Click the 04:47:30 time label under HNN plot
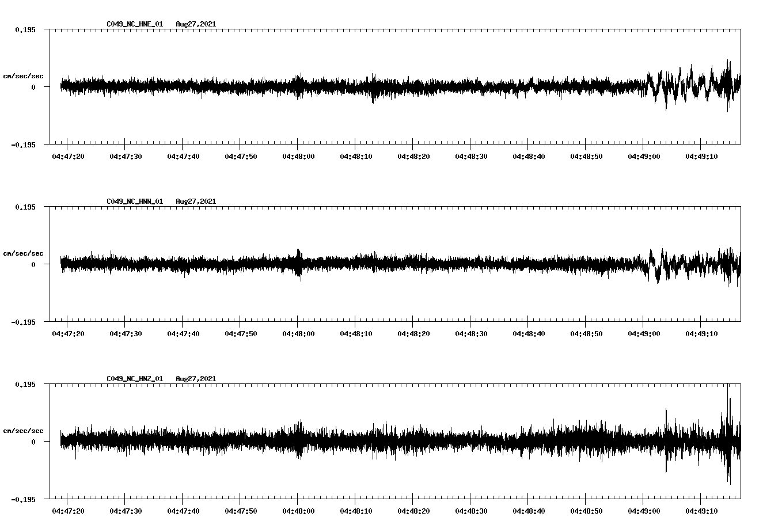Screen dimensions: 782x532 [126, 333]
